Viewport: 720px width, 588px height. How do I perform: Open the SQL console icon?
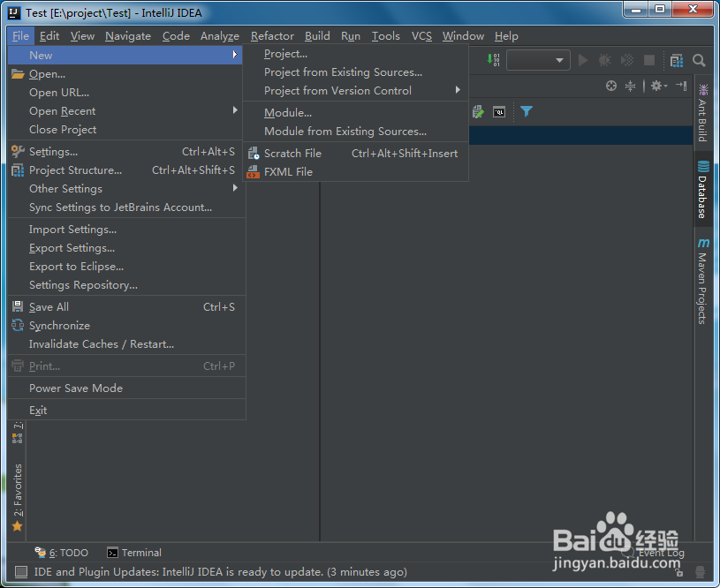click(x=499, y=111)
